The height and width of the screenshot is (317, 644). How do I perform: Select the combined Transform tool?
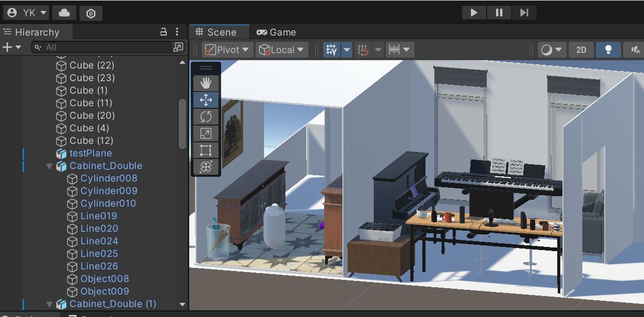tap(205, 167)
